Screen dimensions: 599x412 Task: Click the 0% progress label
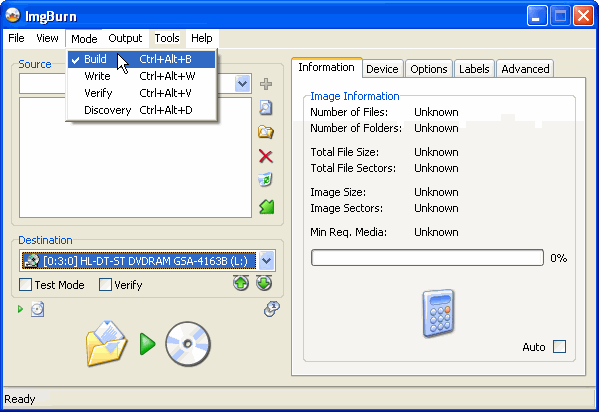pyautogui.click(x=559, y=258)
